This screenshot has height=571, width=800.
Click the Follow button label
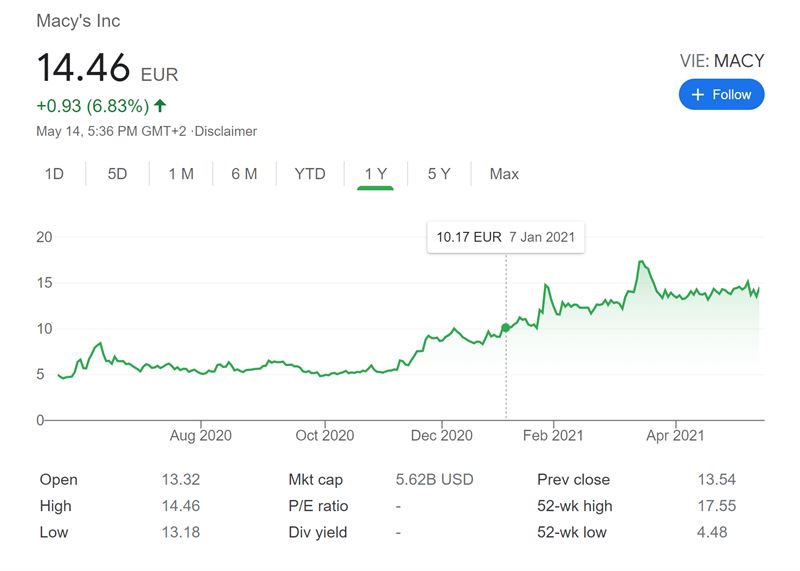732,95
